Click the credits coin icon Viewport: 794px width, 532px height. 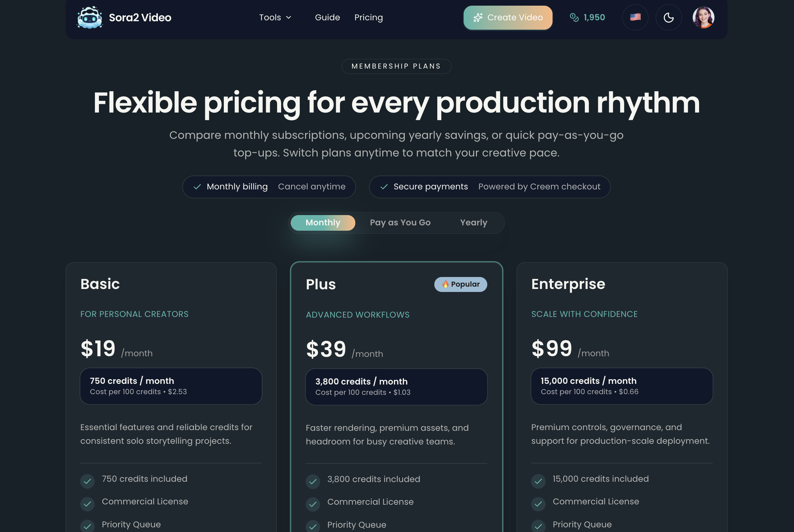574,17
